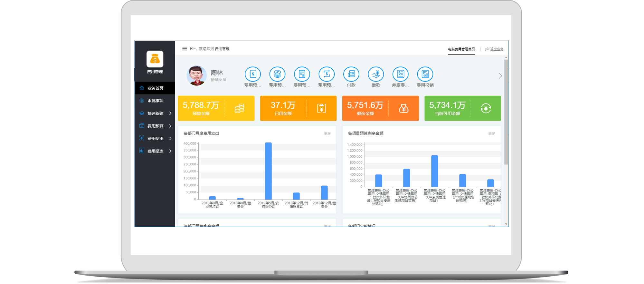Click 更多 on 各部门月度费用支出 chart
This screenshot has width=644, height=284.
pyautogui.click(x=327, y=133)
